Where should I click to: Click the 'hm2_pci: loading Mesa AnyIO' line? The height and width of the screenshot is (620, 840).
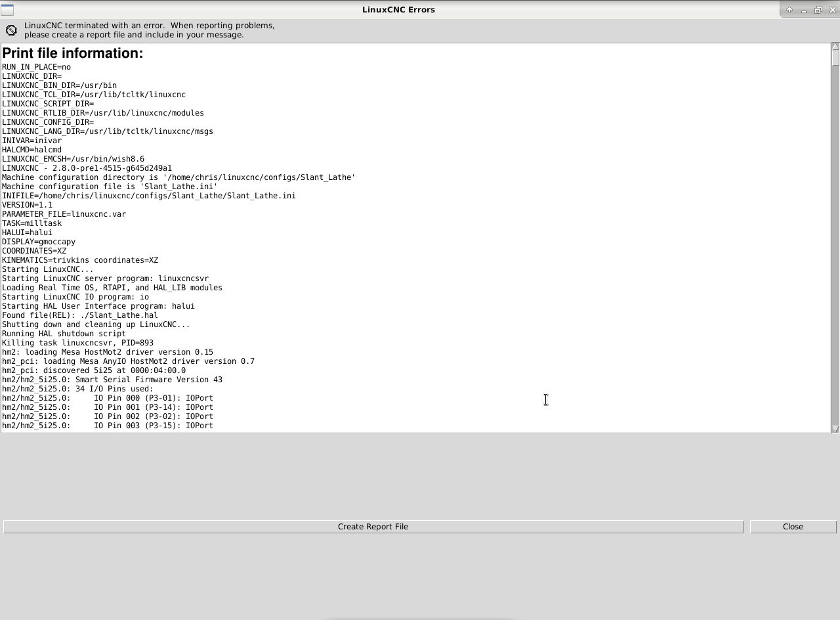coord(128,361)
